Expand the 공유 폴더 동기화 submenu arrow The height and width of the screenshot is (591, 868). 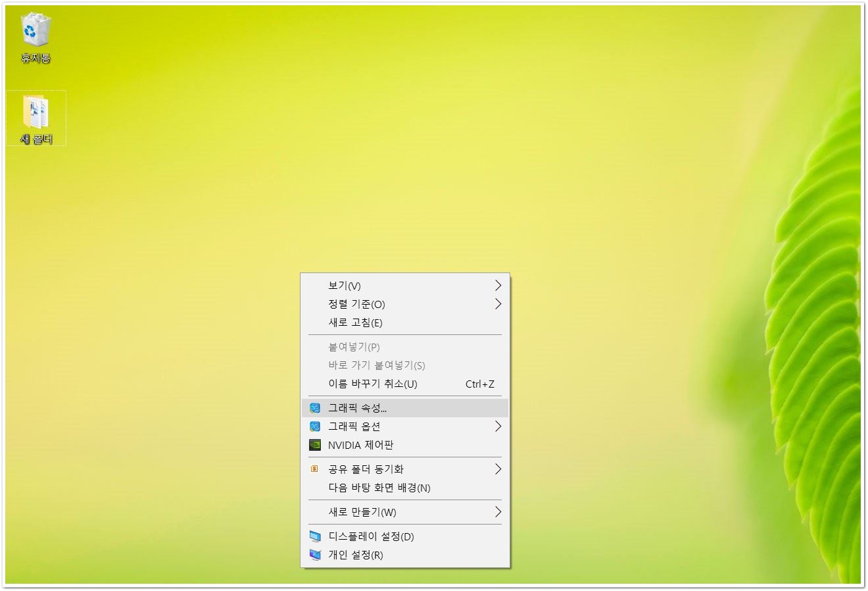(x=498, y=469)
